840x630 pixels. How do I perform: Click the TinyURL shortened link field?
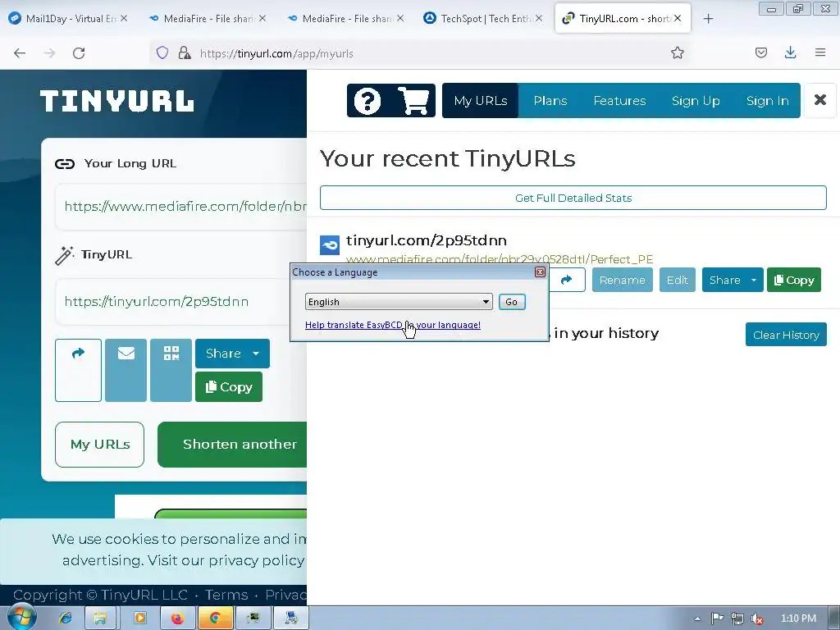(181, 302)
